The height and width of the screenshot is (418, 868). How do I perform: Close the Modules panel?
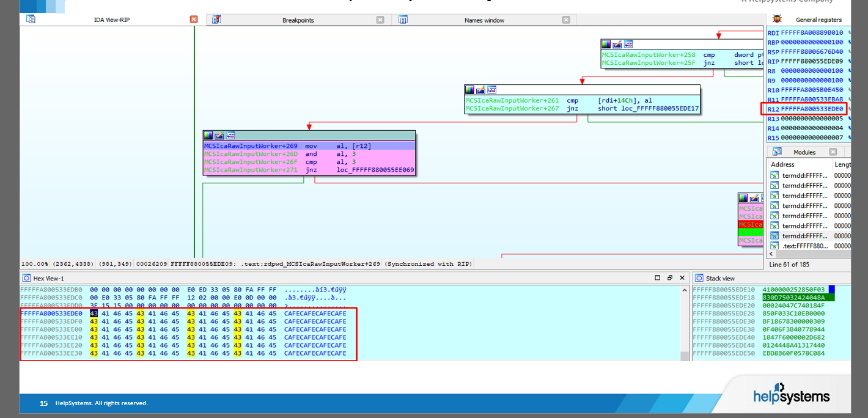coord(833,152)
